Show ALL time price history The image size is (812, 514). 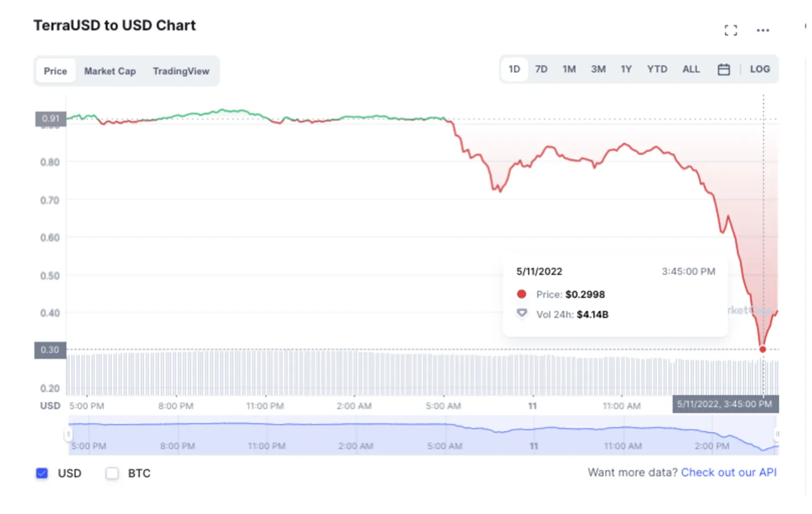pos(691,69)
